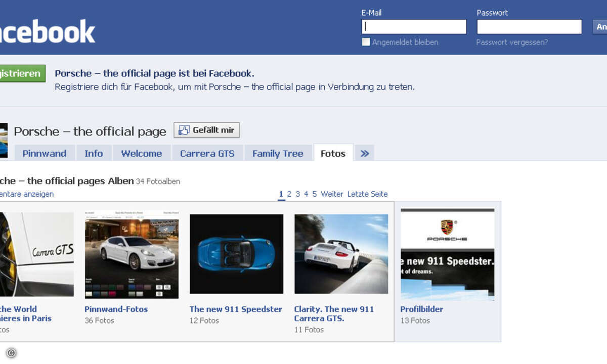The image size is (607, 364).
Task: Select current page 1 of albums
Action: tap(281, 194)
